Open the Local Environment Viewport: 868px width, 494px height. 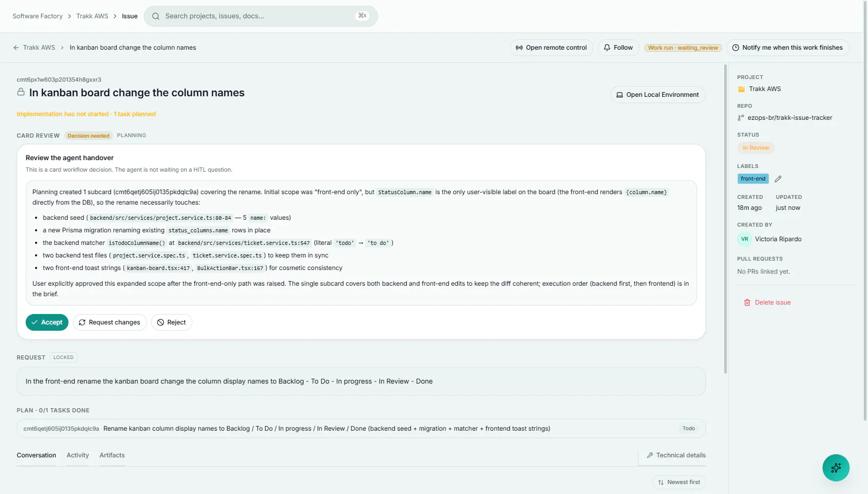658,95
